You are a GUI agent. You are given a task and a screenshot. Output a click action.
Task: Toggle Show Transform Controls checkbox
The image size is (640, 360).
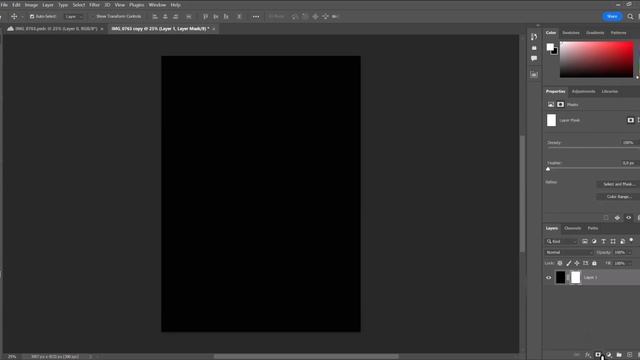92,17
